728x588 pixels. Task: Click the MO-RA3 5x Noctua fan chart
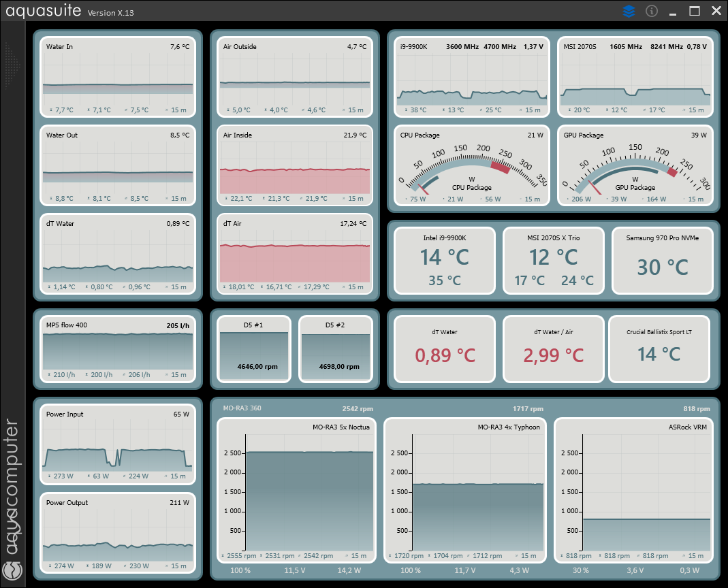[x=296, y=491]
